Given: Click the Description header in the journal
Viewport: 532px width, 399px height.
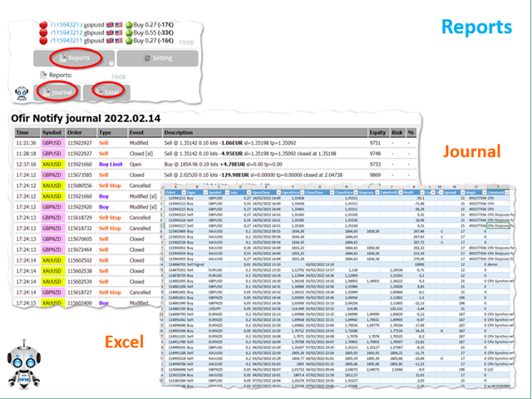Looking at the screenshot, I should pos(265,133).
